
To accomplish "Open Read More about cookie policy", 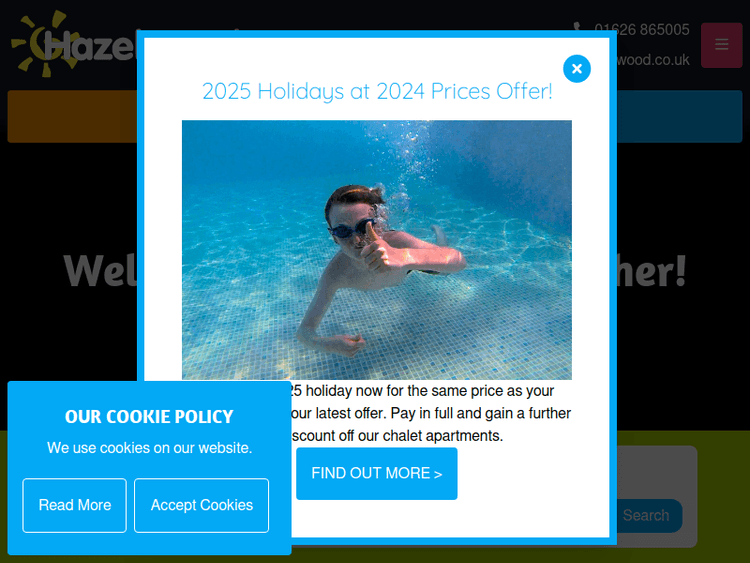I will 75,505.
